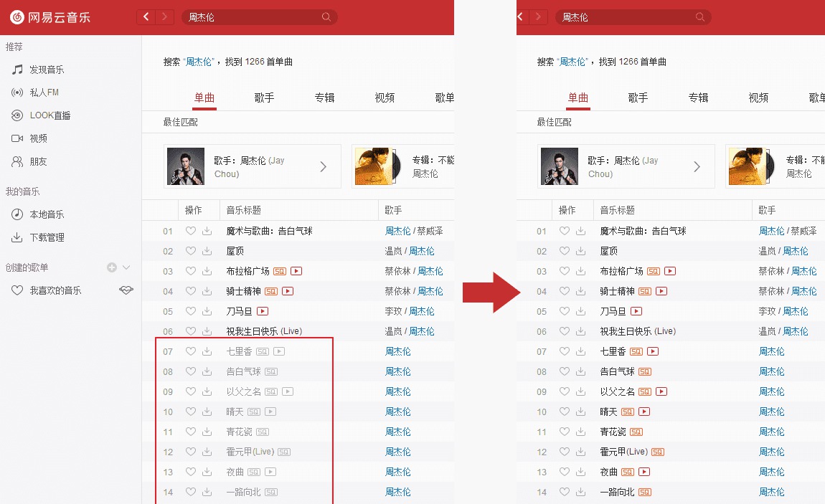This screenshot has height=504, width=825.
Task: Play MV for 布拉格广场 in left window
Action: click(x=296, y=271)
